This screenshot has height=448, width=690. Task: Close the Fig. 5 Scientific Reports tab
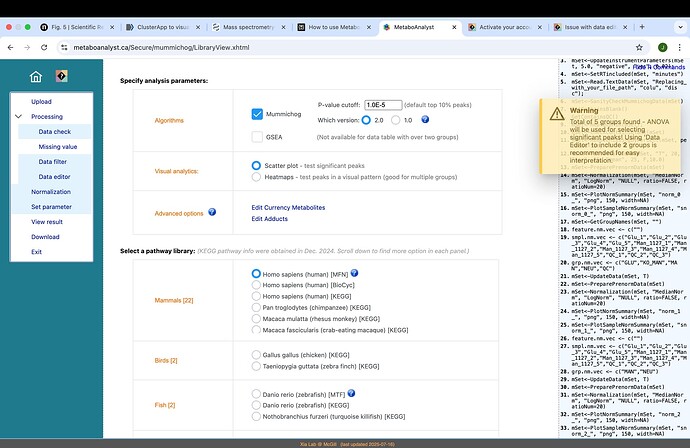coord(112,27)
